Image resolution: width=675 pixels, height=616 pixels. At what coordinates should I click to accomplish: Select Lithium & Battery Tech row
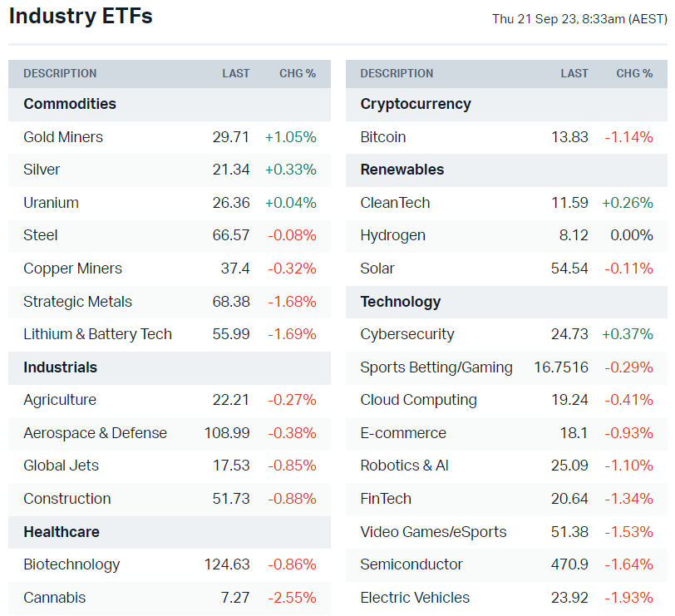coord(97,334)
